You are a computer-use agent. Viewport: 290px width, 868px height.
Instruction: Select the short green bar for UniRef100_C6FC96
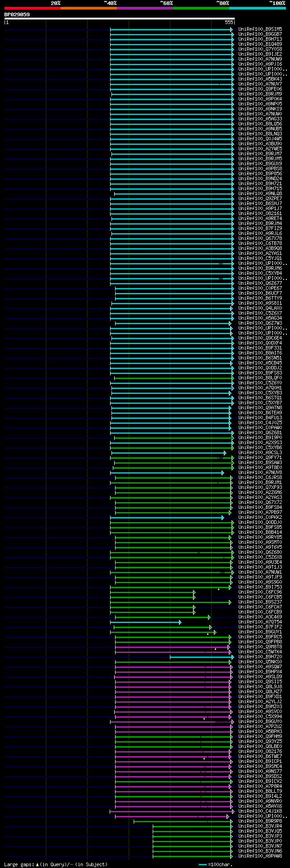[x=152, y=592]
